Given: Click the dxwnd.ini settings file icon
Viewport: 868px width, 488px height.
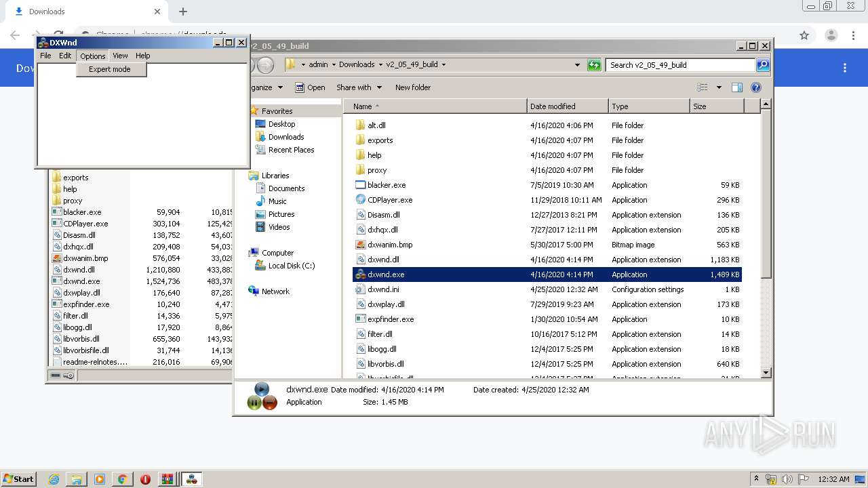Looking at the screenshot, I should tap(360, 289).
